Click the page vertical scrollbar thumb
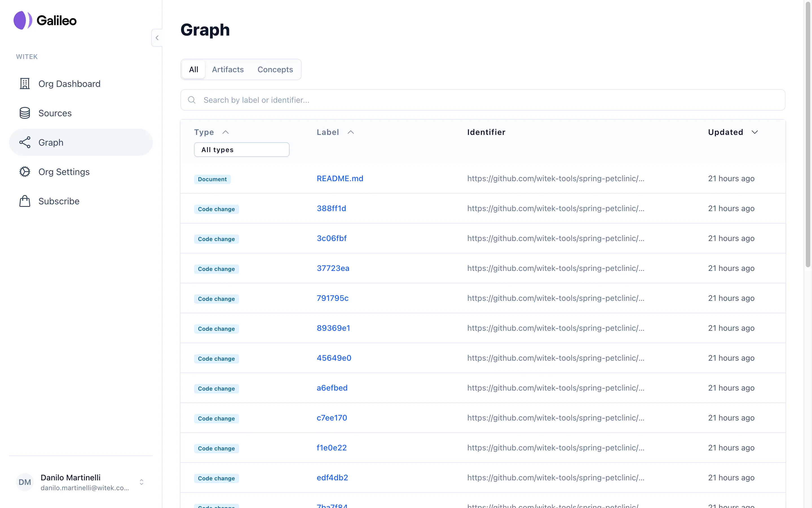The image size is (812, 508). [x=808, y=134]
